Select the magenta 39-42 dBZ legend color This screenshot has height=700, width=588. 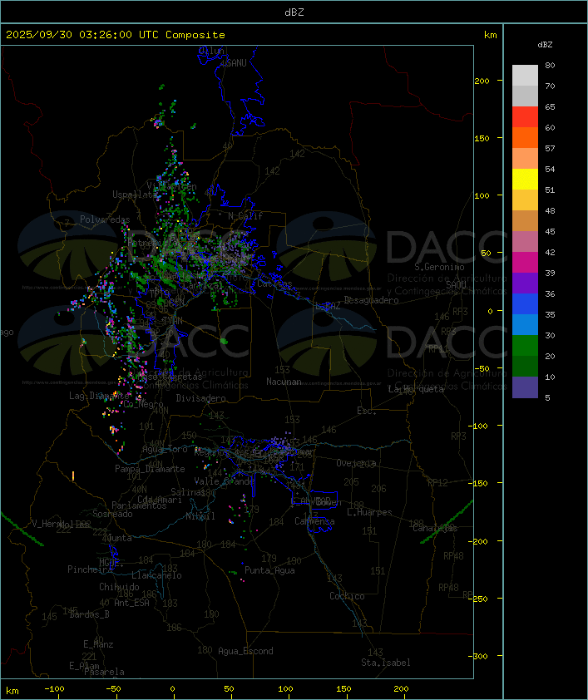525,262
